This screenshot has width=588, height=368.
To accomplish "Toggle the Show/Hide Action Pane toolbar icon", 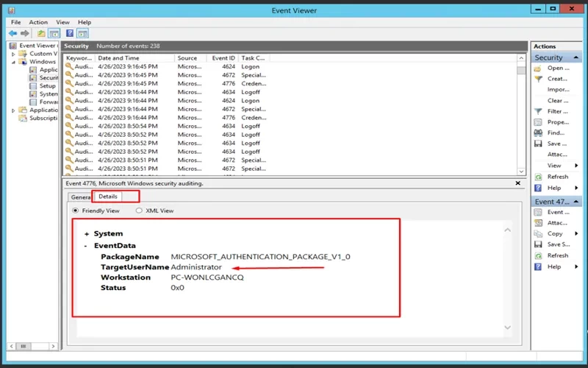I will point(82,33).
